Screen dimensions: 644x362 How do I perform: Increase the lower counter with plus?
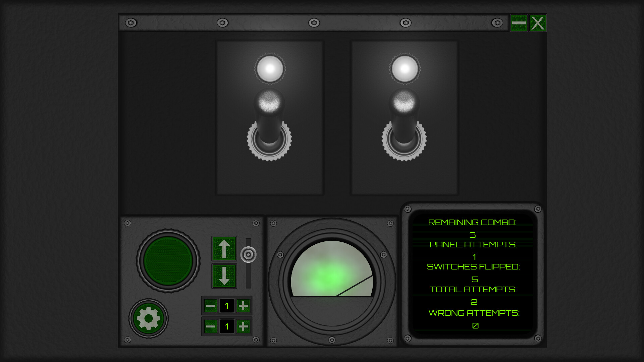coord(243,326)
